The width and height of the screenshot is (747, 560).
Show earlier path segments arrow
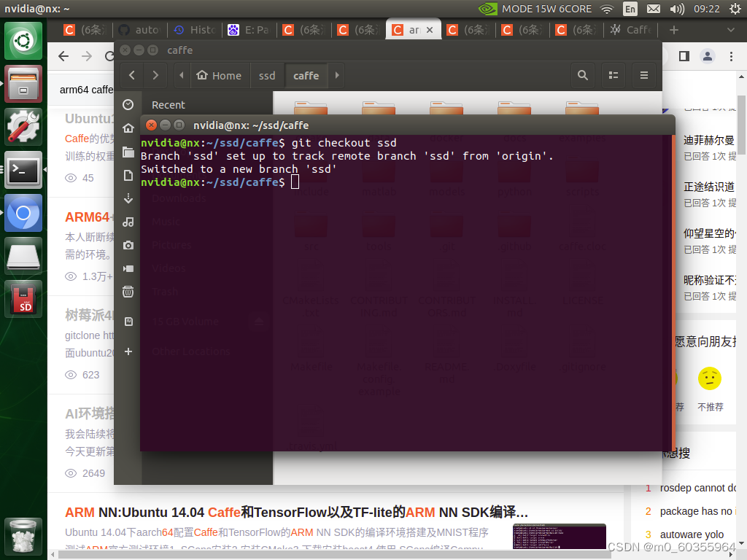tap(182, 75)
